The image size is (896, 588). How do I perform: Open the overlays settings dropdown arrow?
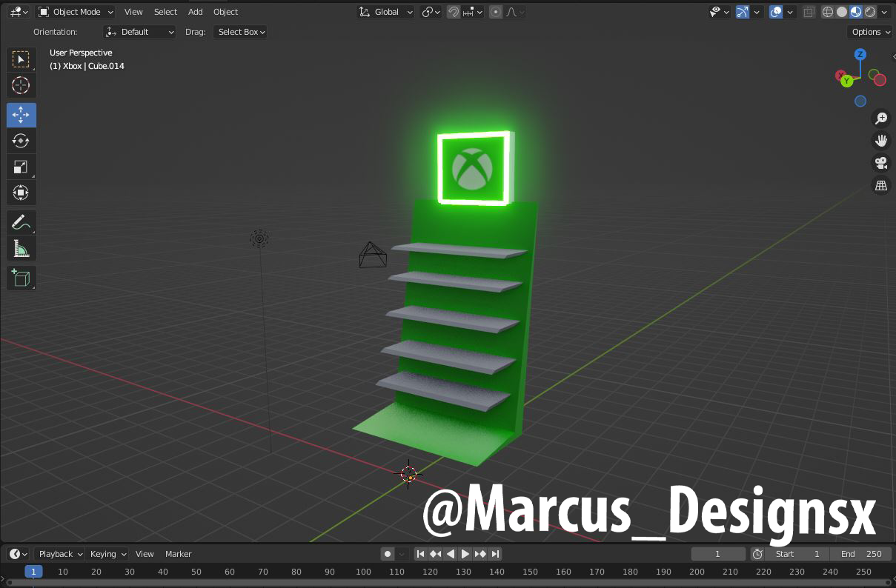791,12
